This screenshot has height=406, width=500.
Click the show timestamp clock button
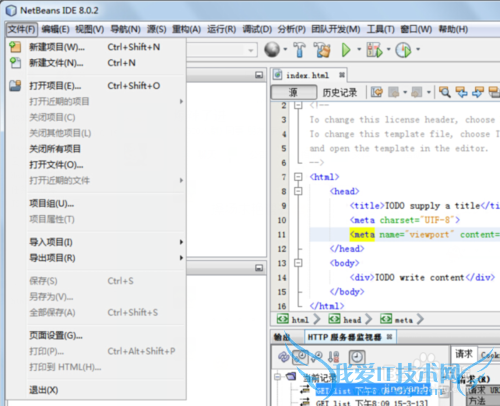357,357
